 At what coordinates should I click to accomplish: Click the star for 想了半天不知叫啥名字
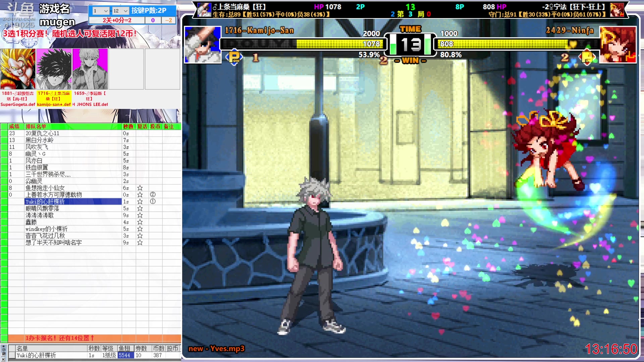tap(140, 242)
